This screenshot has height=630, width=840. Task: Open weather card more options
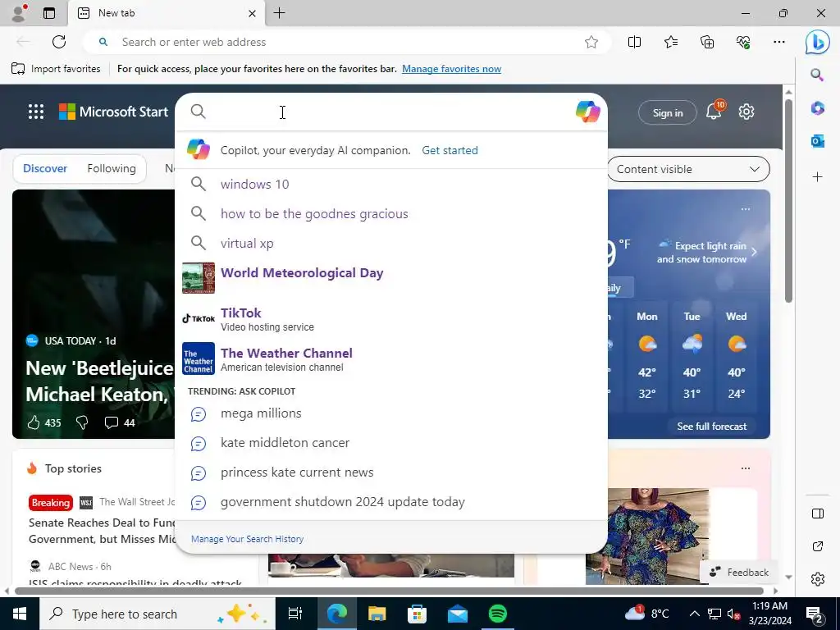[745, 209]
